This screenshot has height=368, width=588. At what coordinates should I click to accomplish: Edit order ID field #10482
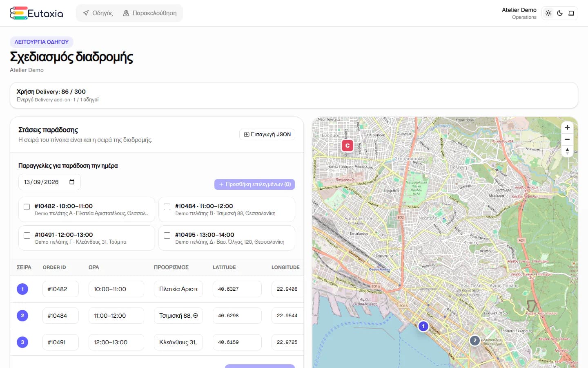point(60,289)
